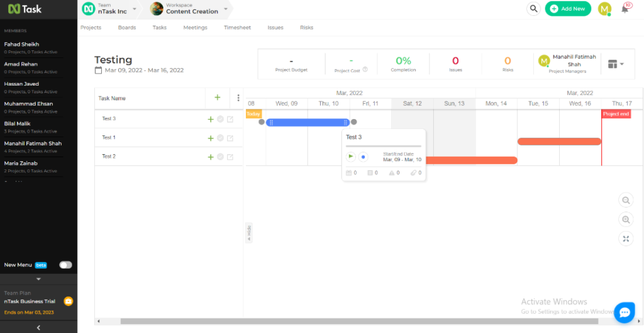Open Test 3 details with the open icon
The image size is (644, 333).
pyautogui.click(x=230, y=120)
